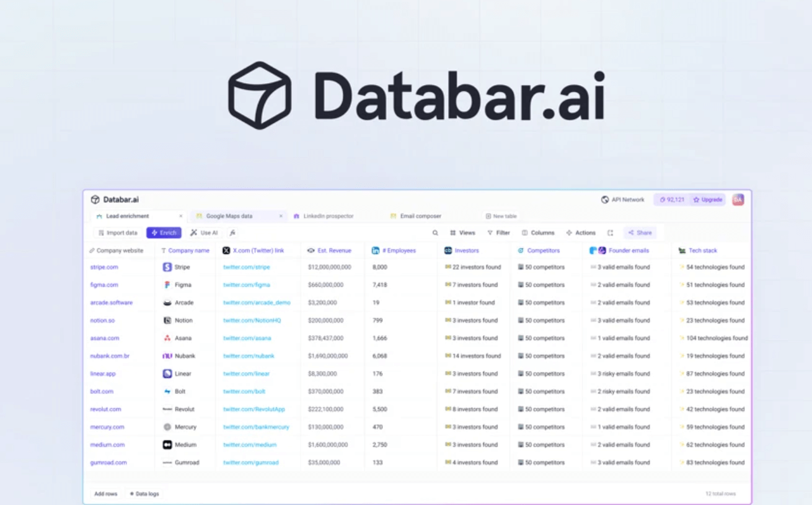This screenshot has width=812, height=505.
Task: Click the Mercury company logo icon
Action: coord(167,427)
